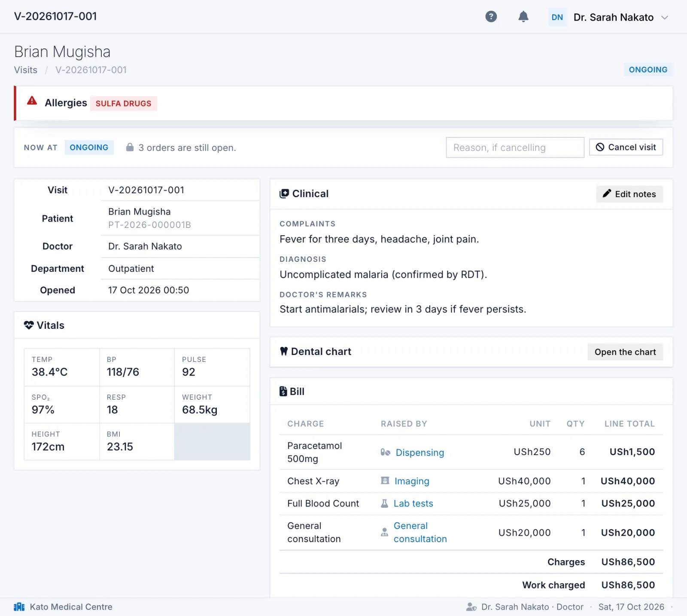Click the Paracetamol 500mg charge row
The width and height of the screenshot is (687, 616).
(x=471, y=452)
